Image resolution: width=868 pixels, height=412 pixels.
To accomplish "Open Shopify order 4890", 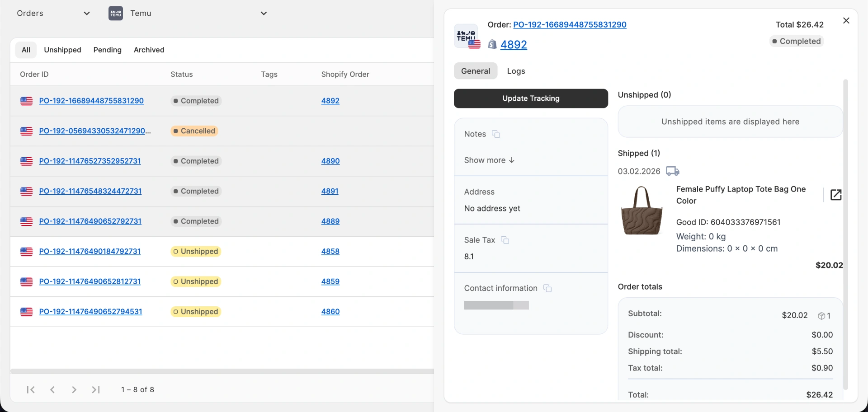I will pyautogui.click(x=330, y=161).
